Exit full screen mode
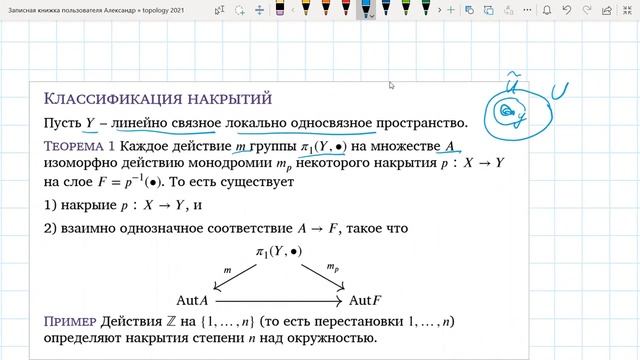 627,10
